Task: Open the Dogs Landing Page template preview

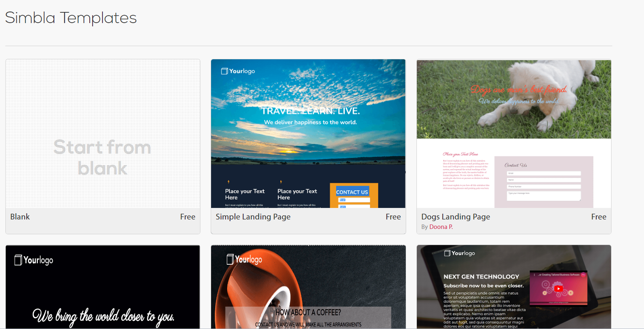Action: pyautogui.click(x=514, y=134)
